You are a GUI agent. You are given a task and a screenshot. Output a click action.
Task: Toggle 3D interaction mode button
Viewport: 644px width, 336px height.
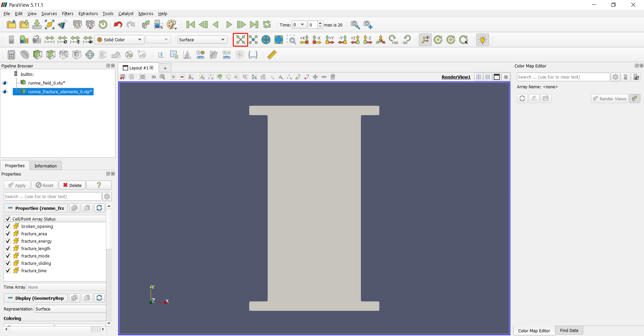[x=154, y=77]
